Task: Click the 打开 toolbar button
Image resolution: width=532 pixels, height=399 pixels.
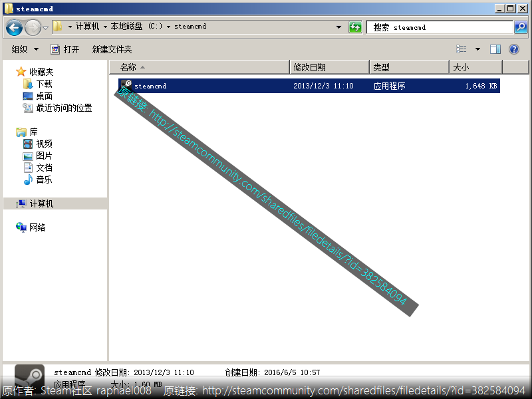Action: pyautogui.click(x=65, y=49)
